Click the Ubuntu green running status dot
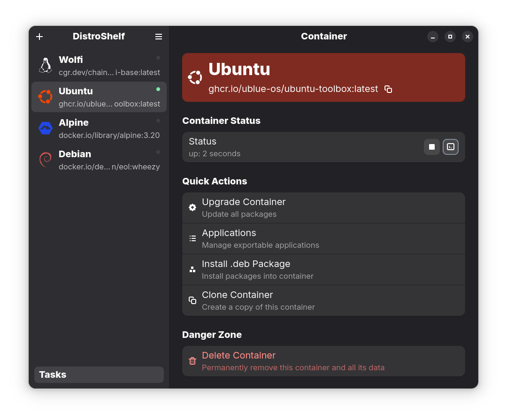The height and width of the screenshot is (420, 507). (158, 89)
